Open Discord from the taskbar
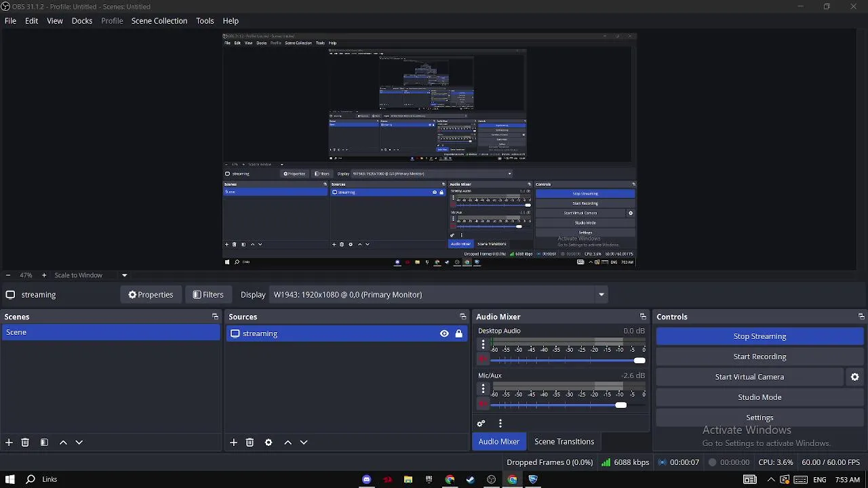 coord(366,479)
